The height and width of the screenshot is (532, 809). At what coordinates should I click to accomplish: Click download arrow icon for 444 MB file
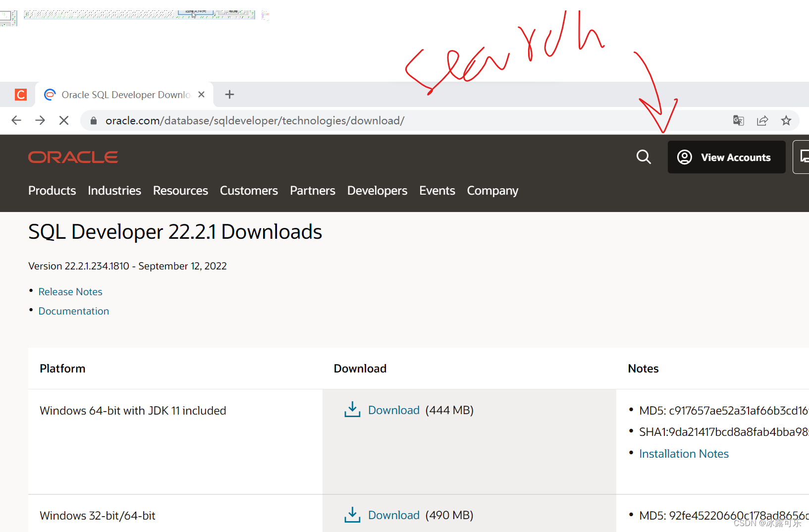[352, 410]
